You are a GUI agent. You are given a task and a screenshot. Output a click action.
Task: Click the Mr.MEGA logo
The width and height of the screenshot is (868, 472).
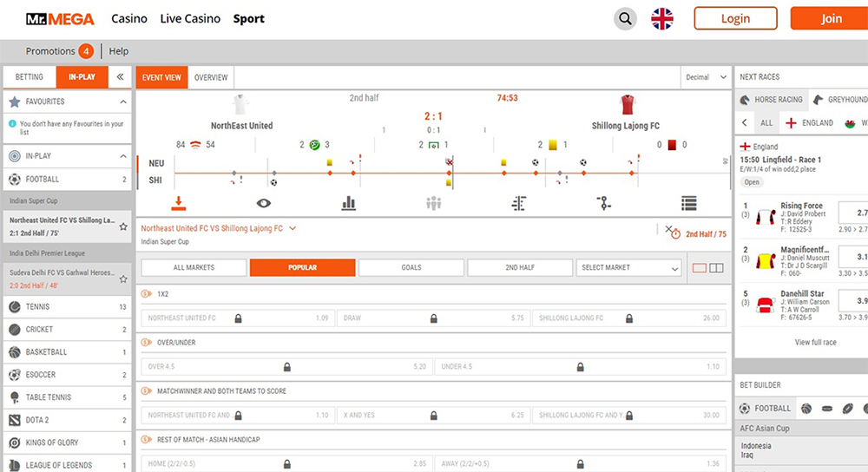pyautogui.click(x=60, y=19)
